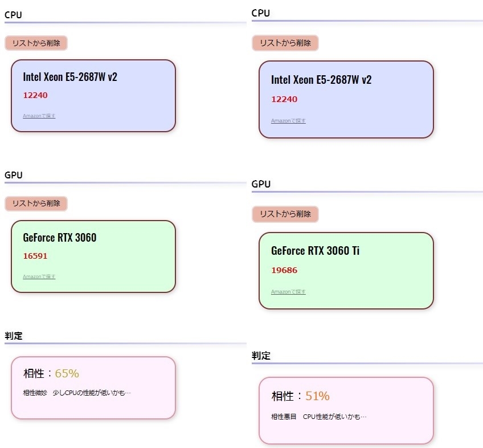Click the GeForce RTX 3060 card title
The height and width of the screenshot is (448, 483).
coord(59,238)
